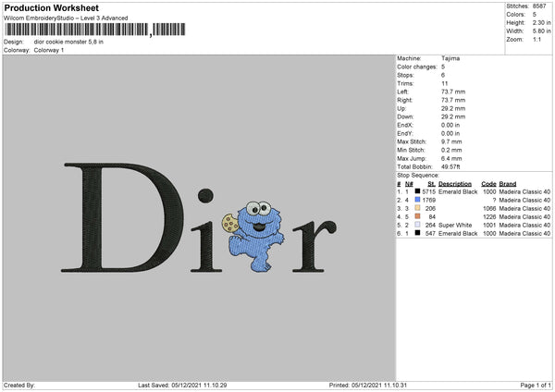Click the orange swatch beside 84 stitches
555x392 pixels.
coord(418,216)
